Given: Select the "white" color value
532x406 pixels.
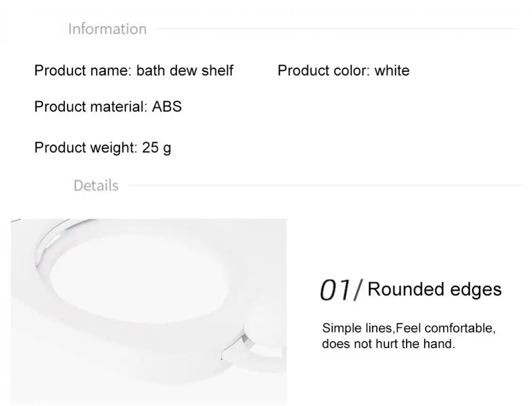Looking at the screenshot, I should (392, 70).
